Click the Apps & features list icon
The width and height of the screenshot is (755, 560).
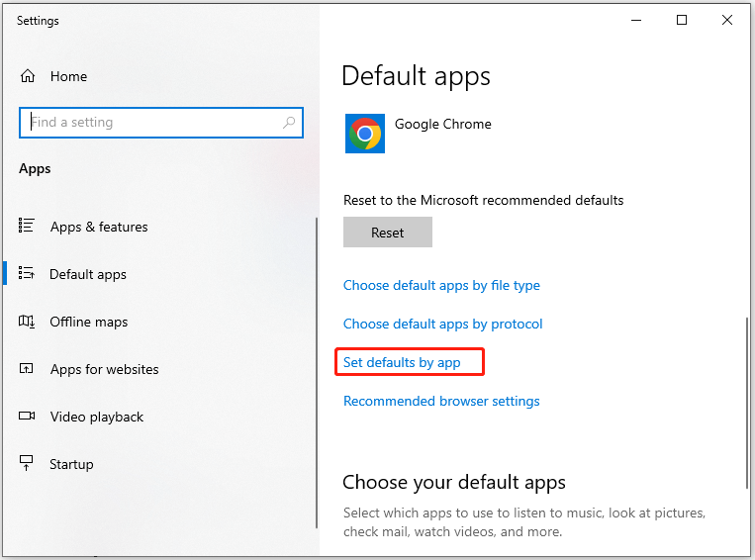(x=26, y=226)
